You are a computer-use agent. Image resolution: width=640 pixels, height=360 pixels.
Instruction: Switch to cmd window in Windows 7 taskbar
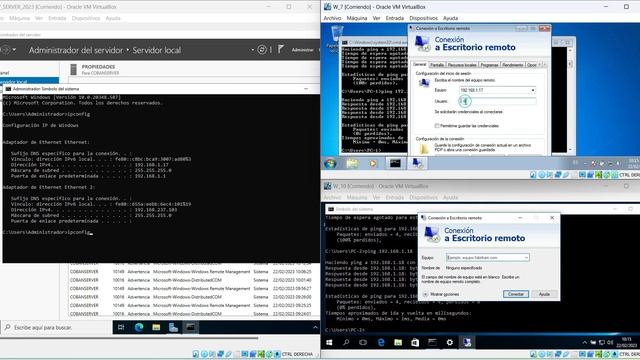395,163
